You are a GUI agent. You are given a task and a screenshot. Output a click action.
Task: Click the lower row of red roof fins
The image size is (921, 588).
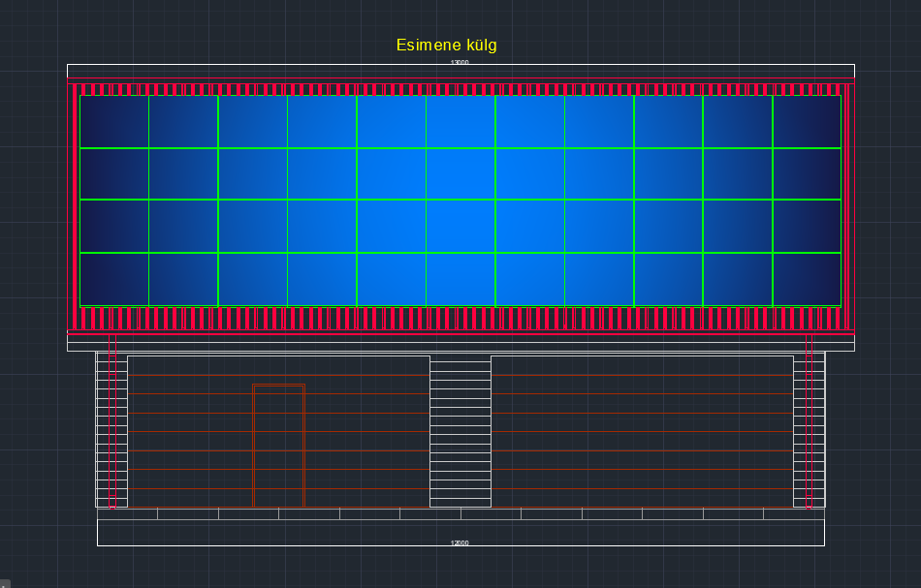[x=460, y=318]
